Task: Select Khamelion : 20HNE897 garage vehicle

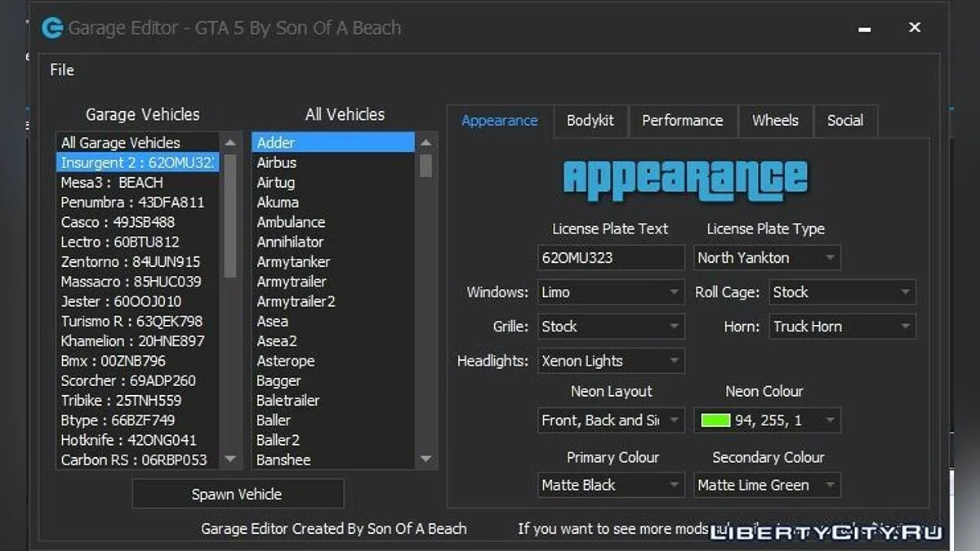Action: (x=137, y=341)
